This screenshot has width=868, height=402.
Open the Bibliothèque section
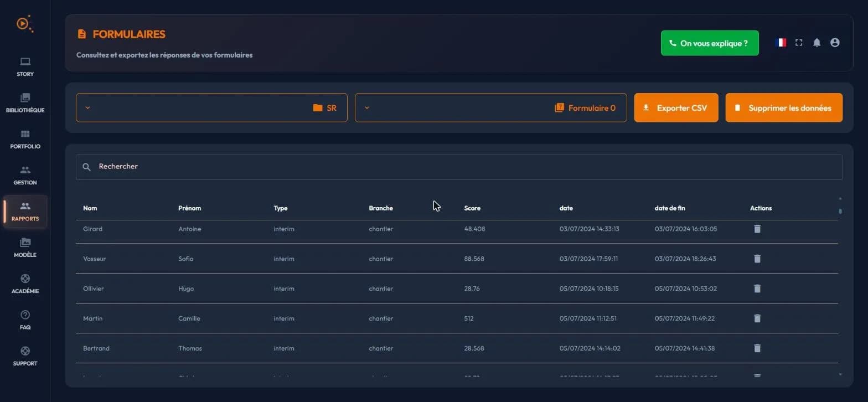(x=25, y=103)
